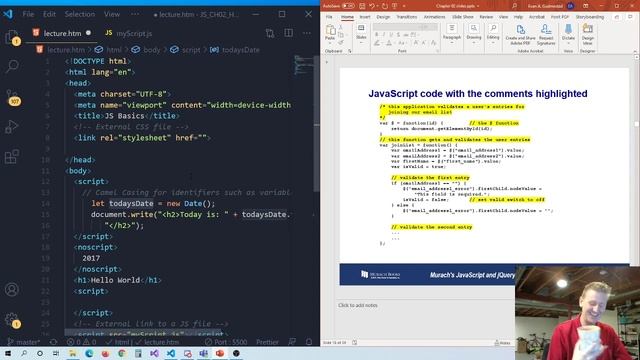Screen dimensions: 640x360
Task: Click the PowerPoint icon in taskbar
Action: [x=220, y=353]
